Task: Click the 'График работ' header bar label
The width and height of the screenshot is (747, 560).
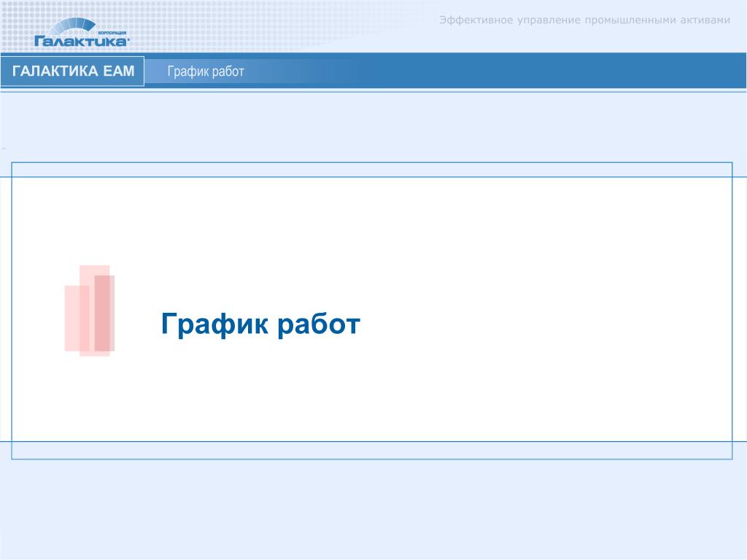Action: pos(206,71)
